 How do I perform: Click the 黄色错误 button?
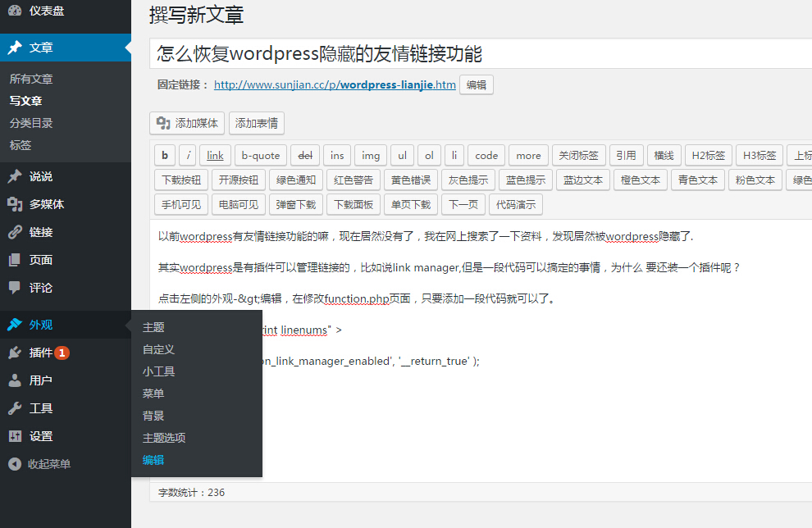coord(411,180)
